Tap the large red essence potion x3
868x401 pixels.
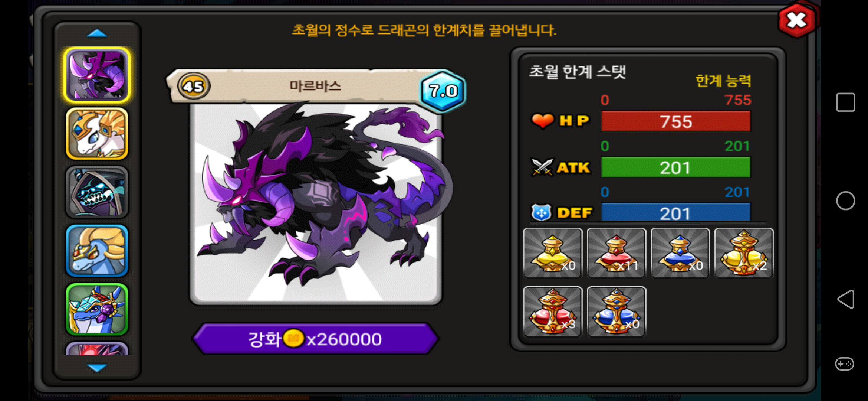point(553,312)
